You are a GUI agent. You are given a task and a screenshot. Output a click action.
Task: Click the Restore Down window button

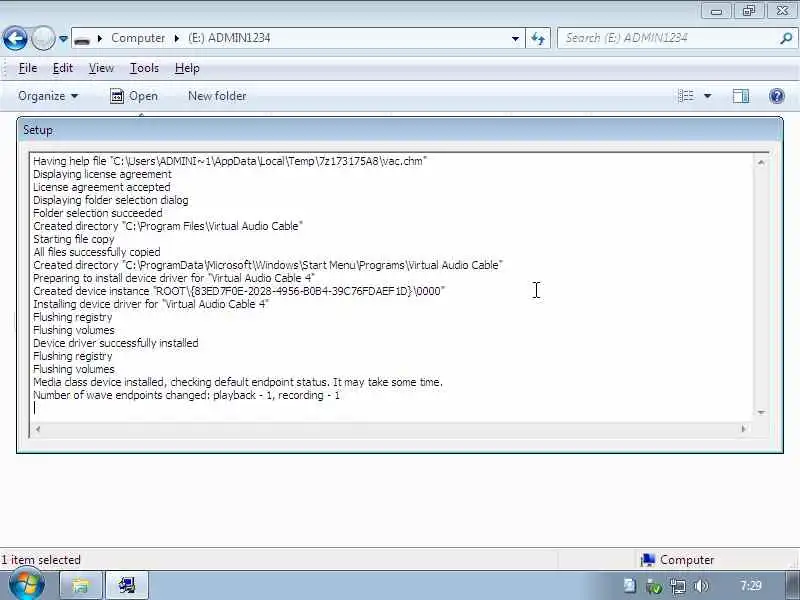tap(748, 11)
